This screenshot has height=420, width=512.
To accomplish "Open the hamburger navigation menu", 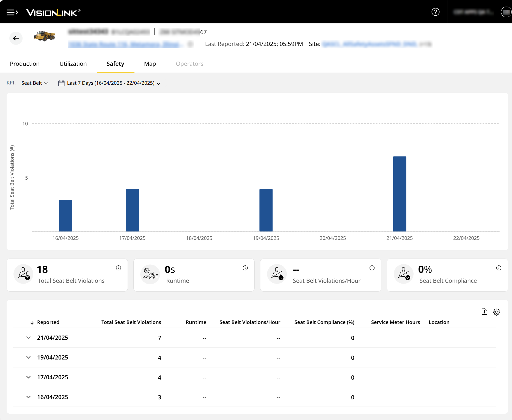I will tap(12, 12).
